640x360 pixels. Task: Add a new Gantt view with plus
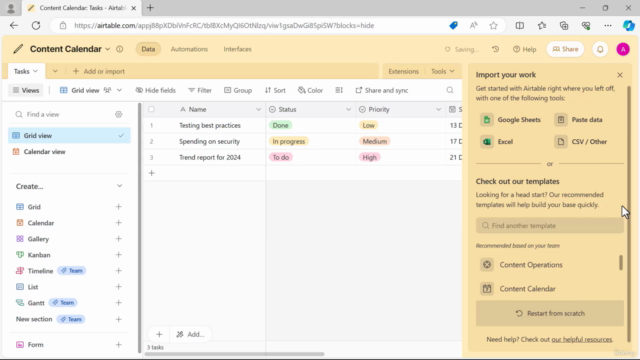(x=118, y=303)
